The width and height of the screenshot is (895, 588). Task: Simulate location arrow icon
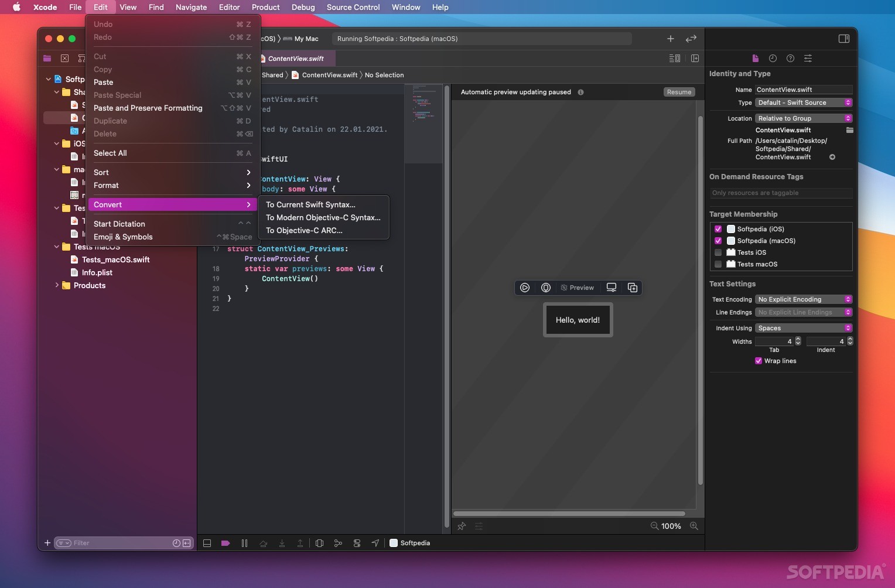pyautogui.click(x=375, y=543)
